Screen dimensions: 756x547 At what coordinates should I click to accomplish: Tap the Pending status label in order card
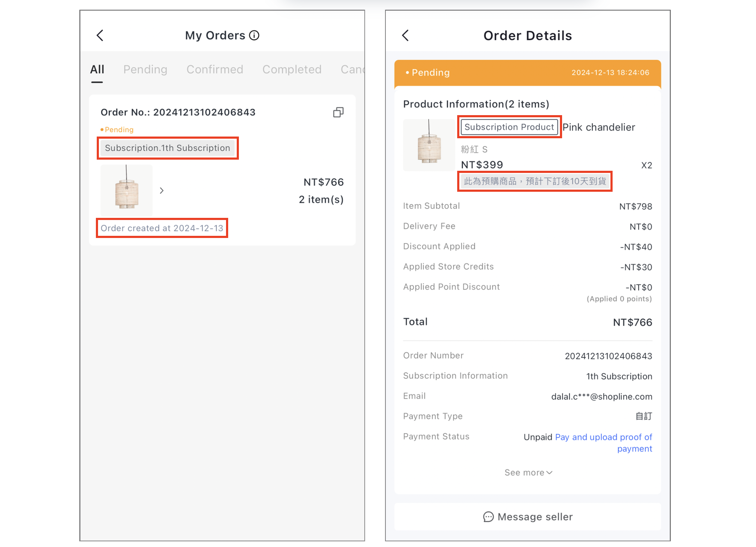(x=117, y=130)
